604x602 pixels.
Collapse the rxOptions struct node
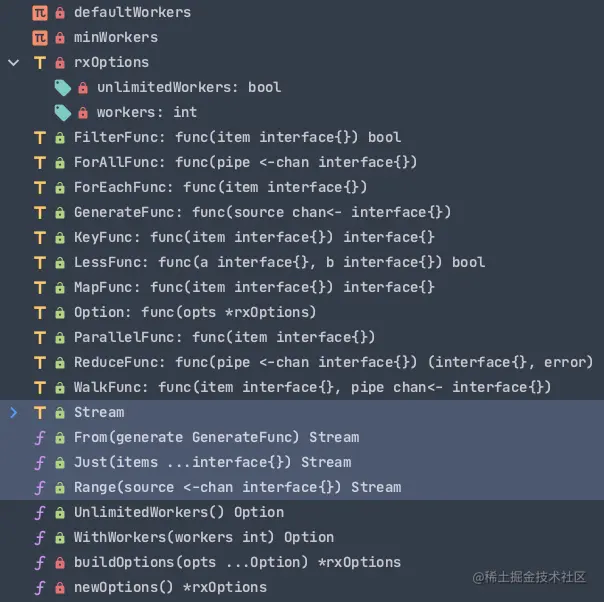(x=13, y=62)
